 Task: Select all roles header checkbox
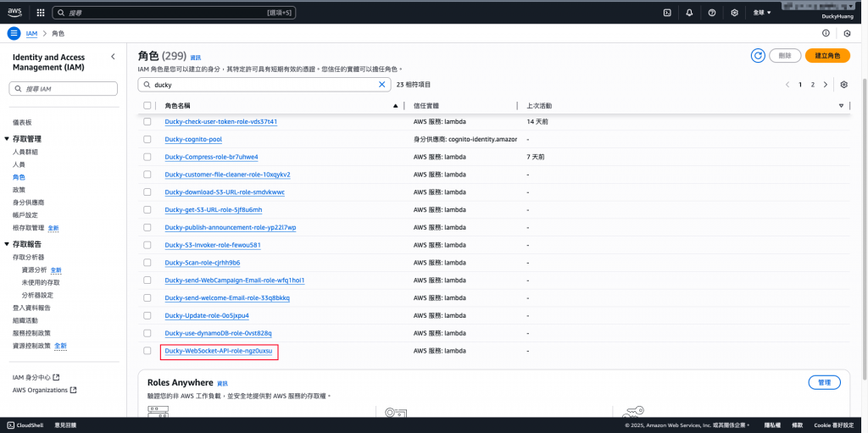point(147,105)
